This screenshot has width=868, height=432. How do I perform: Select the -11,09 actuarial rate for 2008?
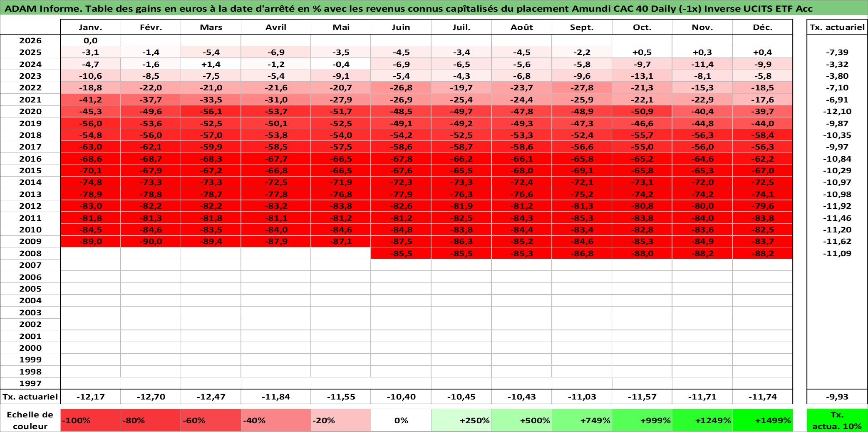coord(837,253)
